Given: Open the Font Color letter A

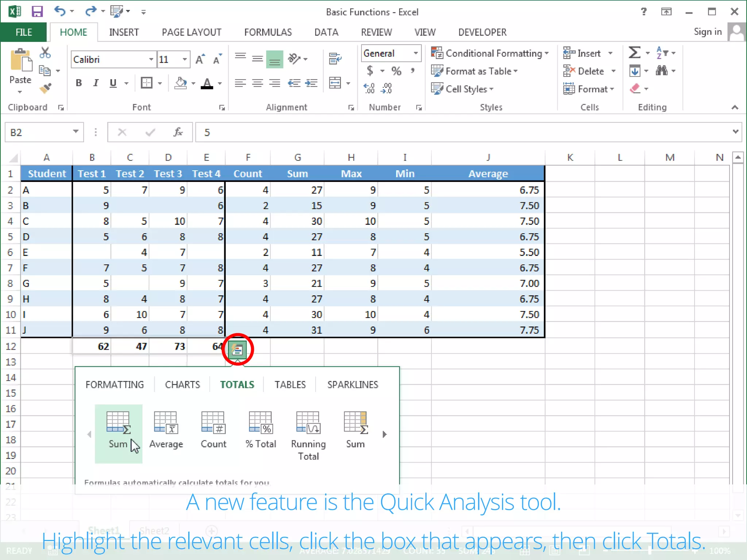Looking at the screenshot, I should [207, 83].
